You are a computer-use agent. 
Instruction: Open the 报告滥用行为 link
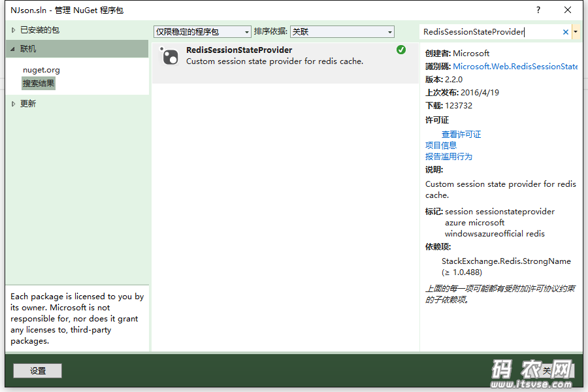(x=449, y=156)
